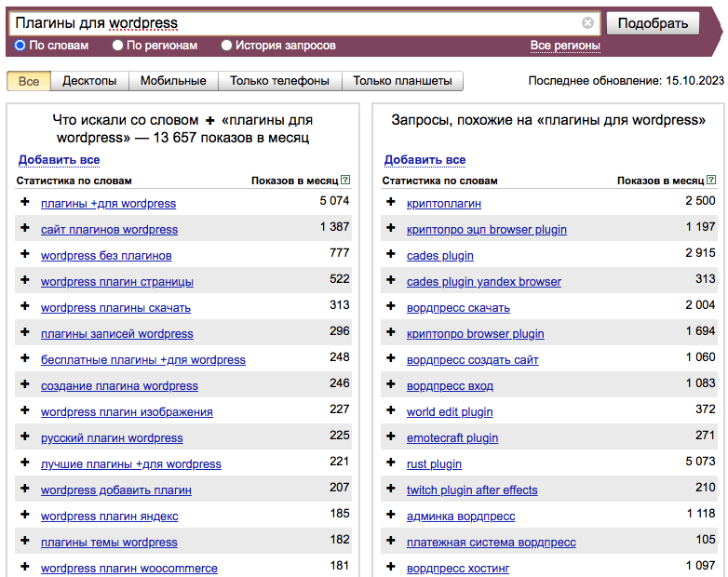Select the 'История запросов' radio button

point(226,46)
